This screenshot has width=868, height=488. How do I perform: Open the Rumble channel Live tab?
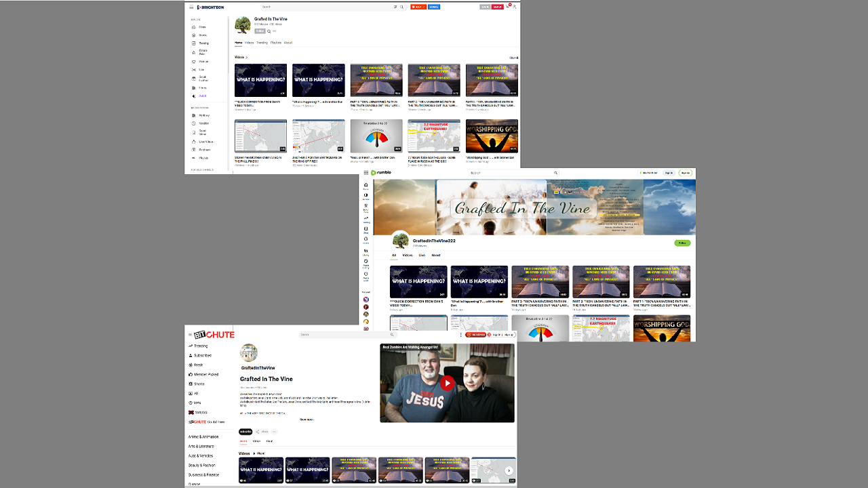pyautogui.click(x=422, y=256)
